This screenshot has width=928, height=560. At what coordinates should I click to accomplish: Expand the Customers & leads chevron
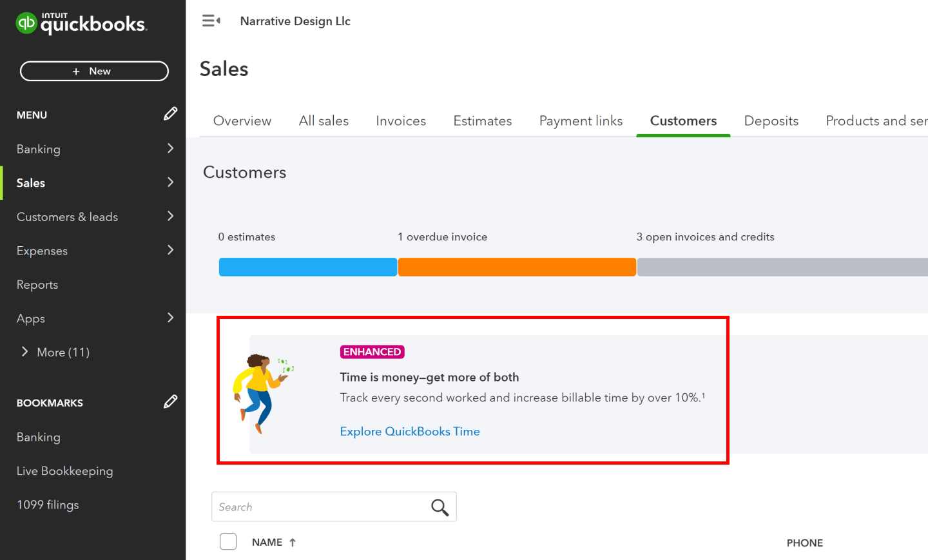170,216
